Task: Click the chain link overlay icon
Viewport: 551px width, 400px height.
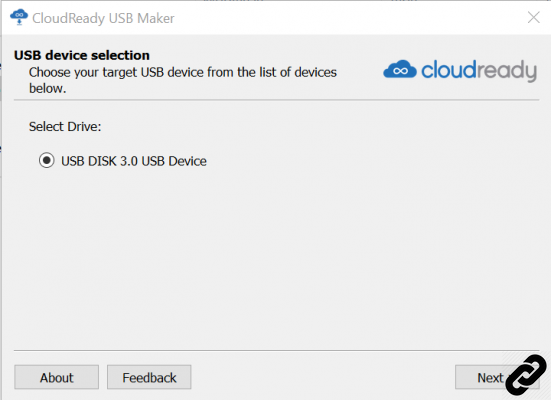Action: point(526,375)
